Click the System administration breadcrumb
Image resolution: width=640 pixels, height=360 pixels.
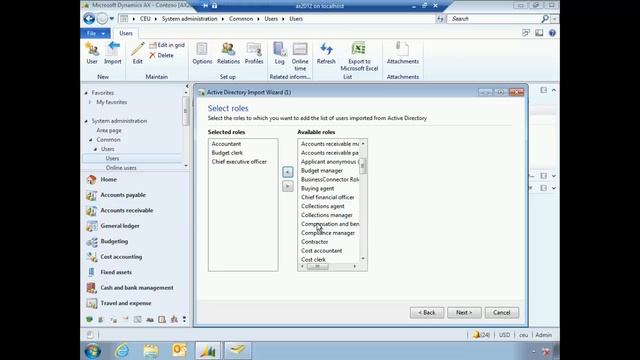[x=189, y=19]
